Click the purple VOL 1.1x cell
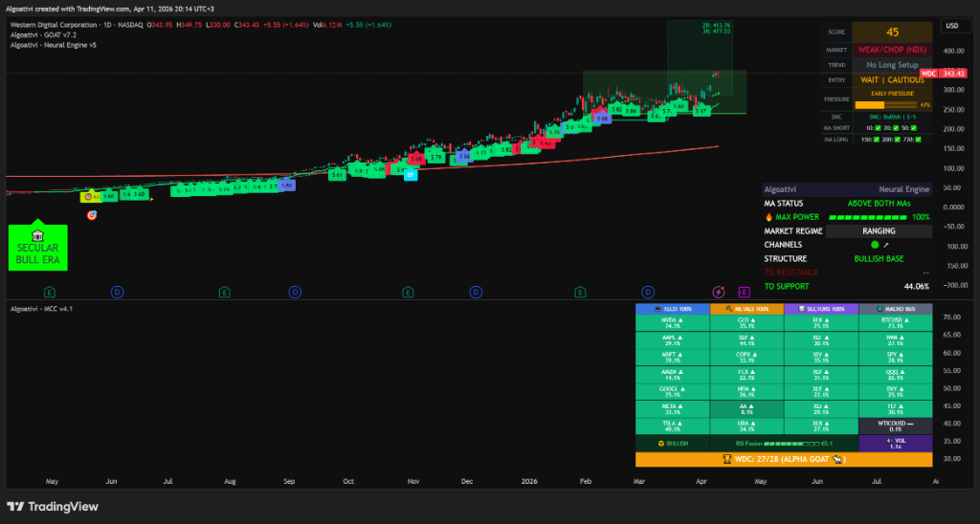The width and height of the screenshot is (980, 524). [x=896, y=444]
